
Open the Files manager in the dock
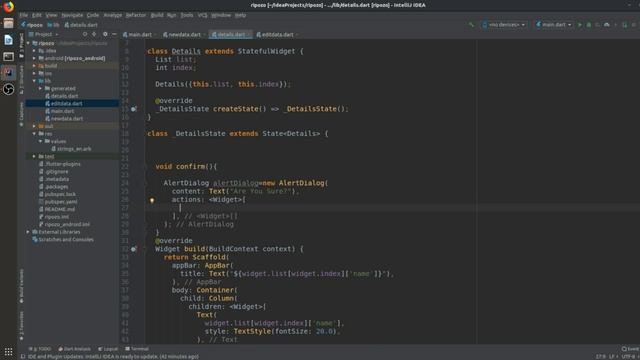click(x=8, y=23)
